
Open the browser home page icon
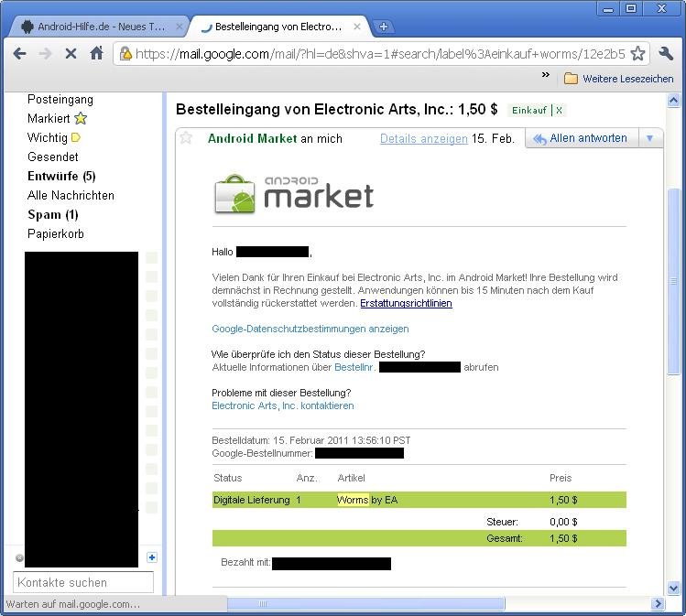96,53
